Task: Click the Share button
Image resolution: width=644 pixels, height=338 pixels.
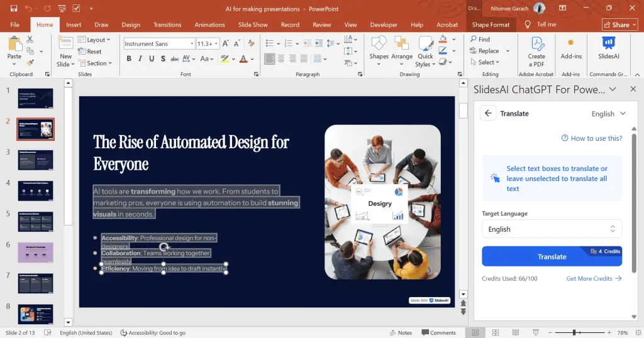Action: coord(619,25)
